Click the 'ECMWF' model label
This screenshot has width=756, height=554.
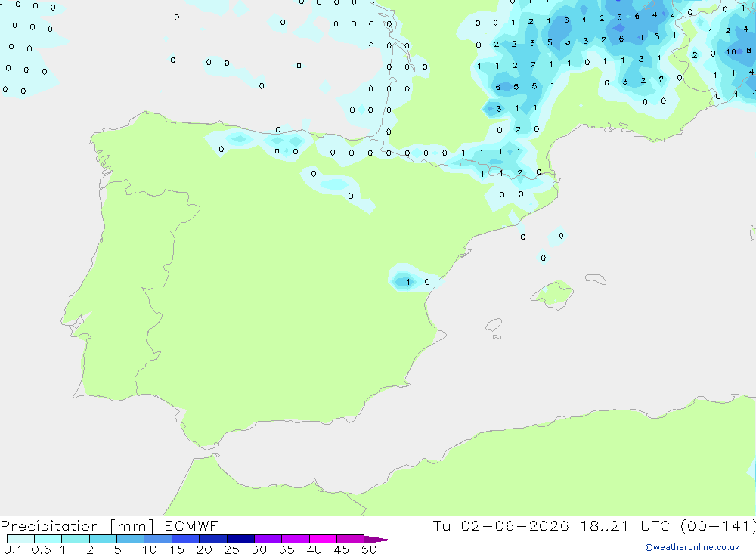191,526
